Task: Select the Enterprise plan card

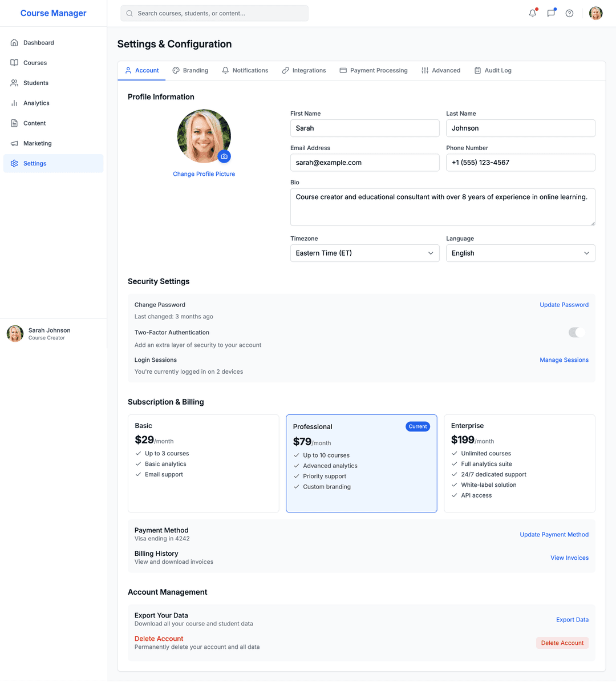Action: 519,463
